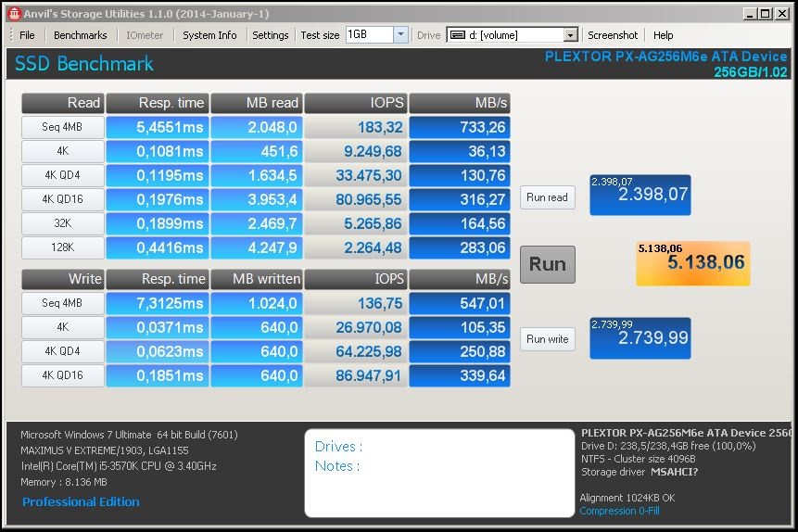Viewport: 798px width, 532px height.
Task: Click the 64.225,98 IOPS value
Action: pyautogui.click(x=356, y=351)
